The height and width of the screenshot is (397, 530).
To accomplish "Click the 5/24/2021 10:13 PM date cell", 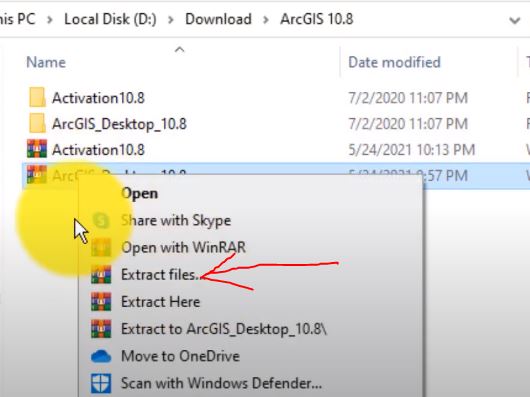I will 411,150.
